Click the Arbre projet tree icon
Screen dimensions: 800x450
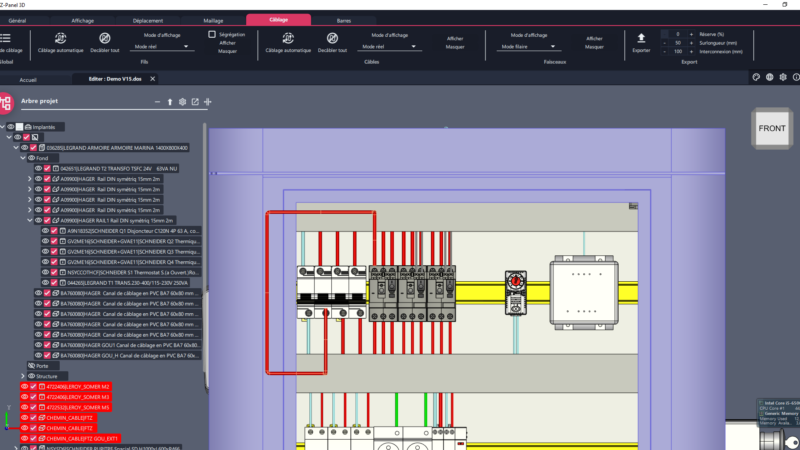point(8,103)
